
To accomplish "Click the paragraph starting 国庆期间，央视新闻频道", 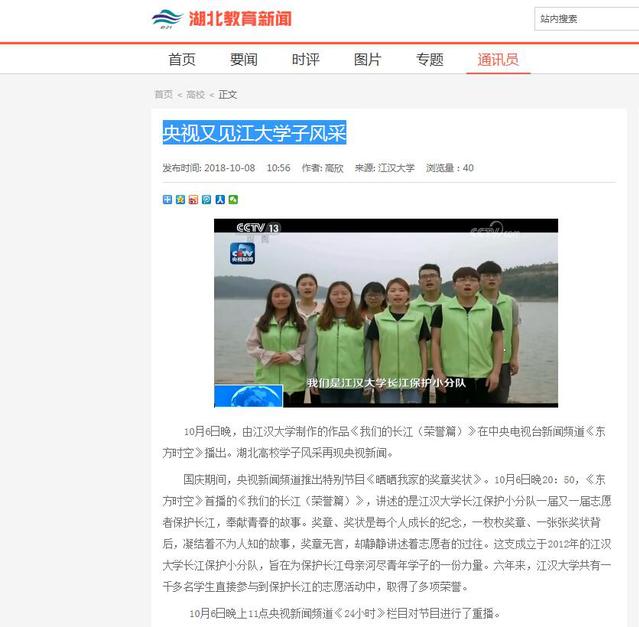I will coord(387,533).
